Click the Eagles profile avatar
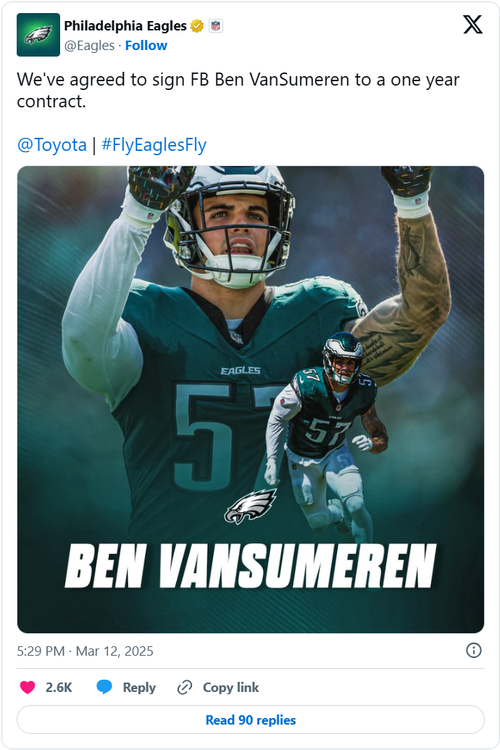 click(38, 35)
